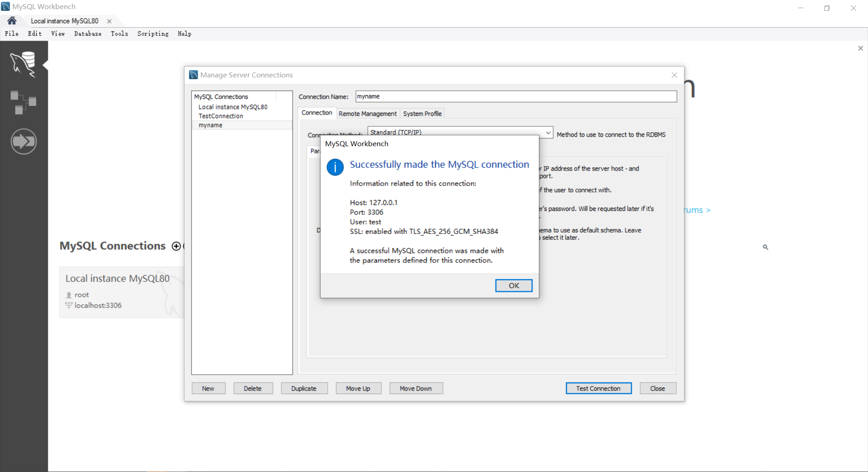
Task: Open the Edit menu
Action: (35, 33)
